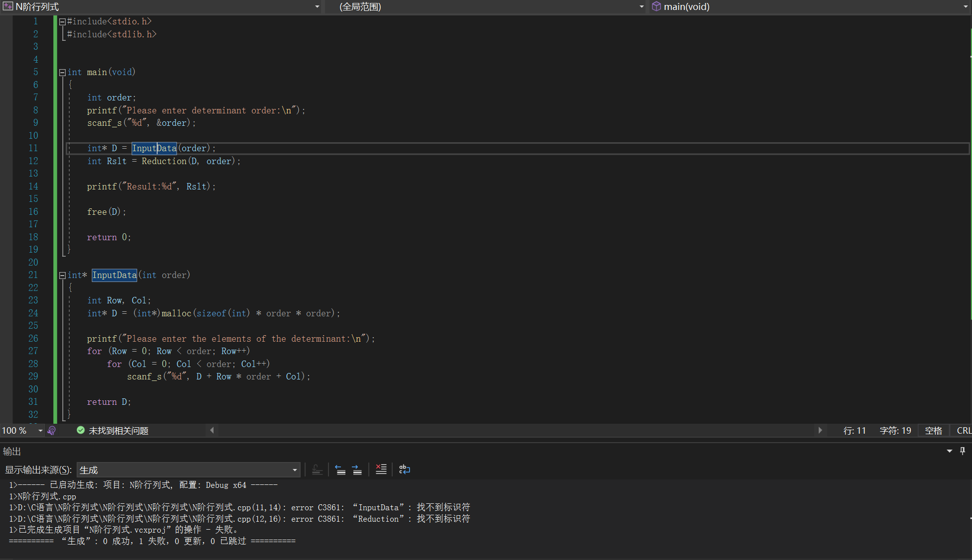
Task: Click the free(D) statement on line 16
Action: 107,212
